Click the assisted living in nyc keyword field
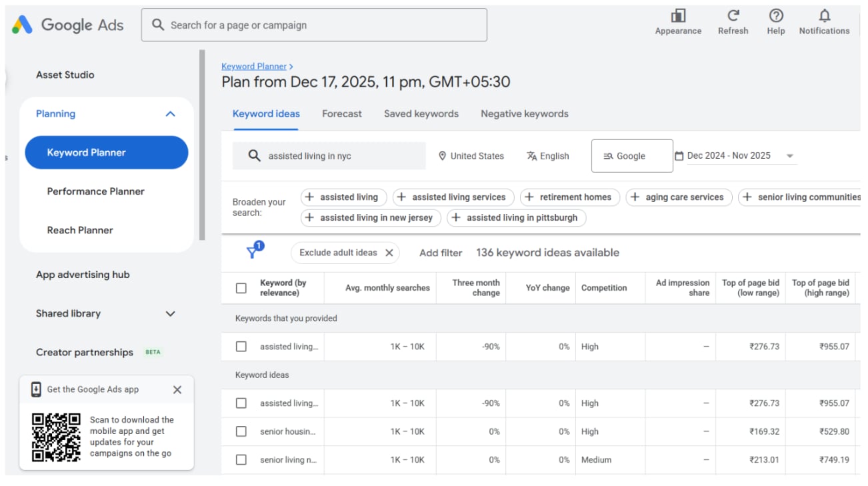The width and height of the screenshot is (868, 486). [329, 156]
